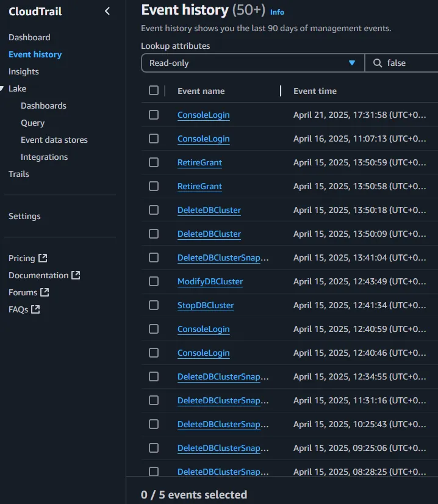Click the external link icon next to Forums
Image resolution: width=438 pixels, height=504 pixels.
click(45, 292)
